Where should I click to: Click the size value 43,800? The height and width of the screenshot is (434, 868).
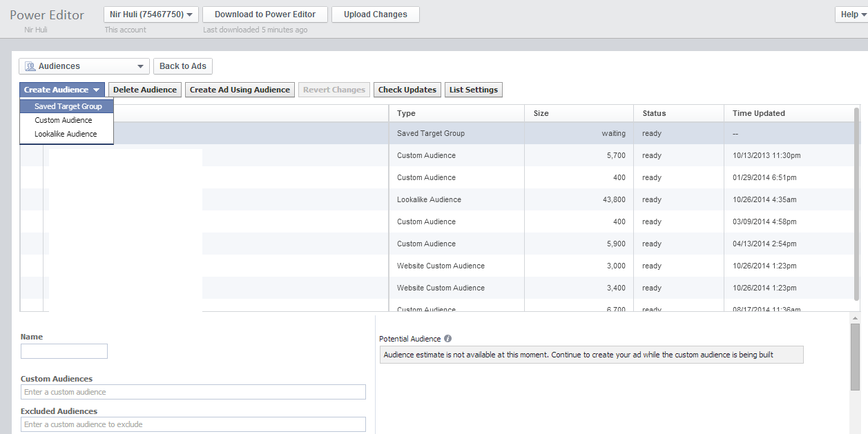[614, 199]
